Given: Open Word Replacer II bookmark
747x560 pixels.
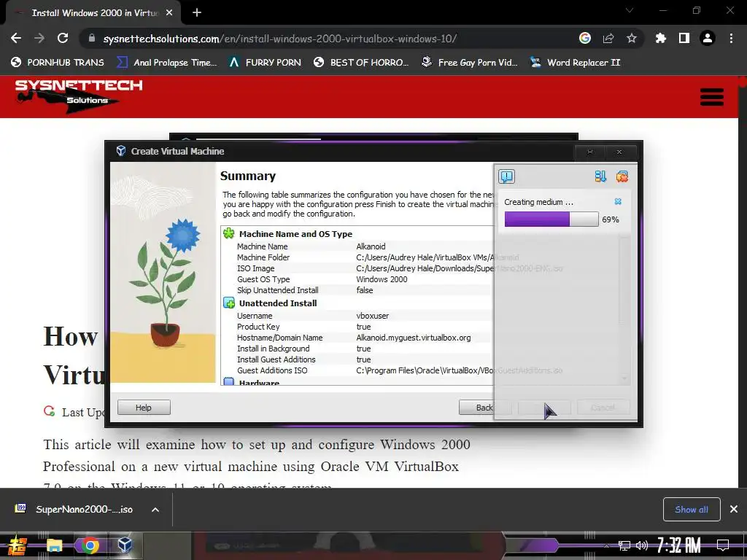Looking at the screenshot, I should 576,63.
